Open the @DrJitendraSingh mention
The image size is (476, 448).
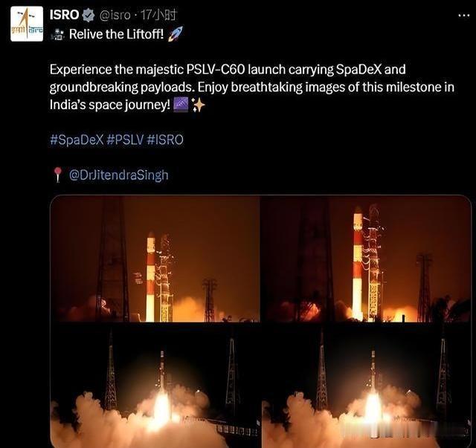coord(119,175)
